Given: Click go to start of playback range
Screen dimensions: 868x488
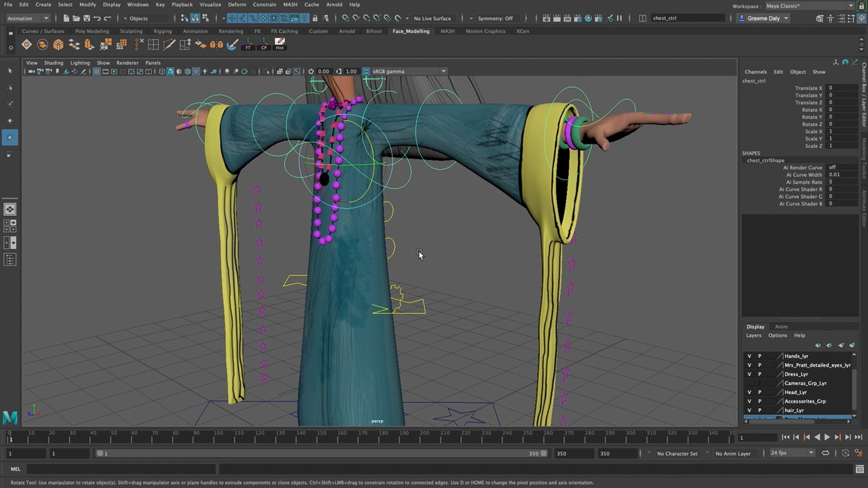Looking at the screenshot, I should pos(786,437).
